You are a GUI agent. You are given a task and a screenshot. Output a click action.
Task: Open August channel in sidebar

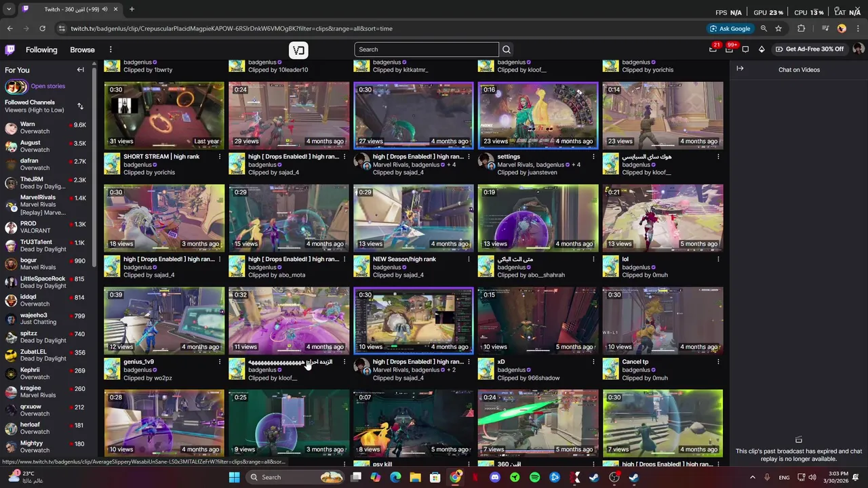coord(46,146)
